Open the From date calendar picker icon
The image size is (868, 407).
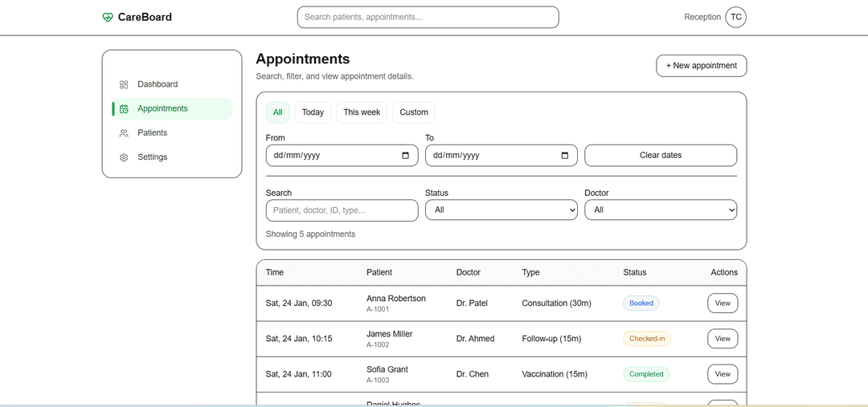tap(405, 156)
